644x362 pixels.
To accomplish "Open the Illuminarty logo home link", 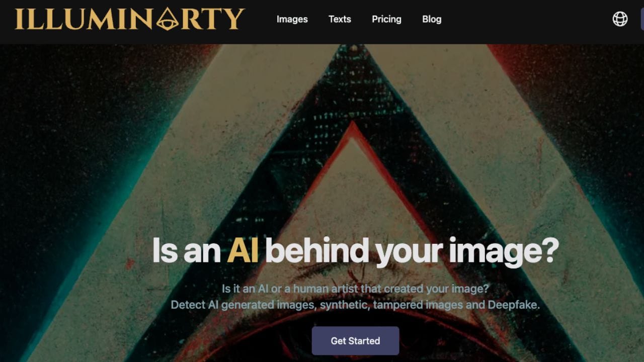I will click(130, 19).
